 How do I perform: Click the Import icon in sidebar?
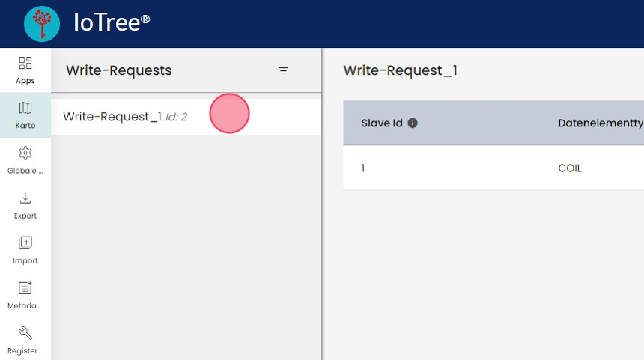pyautogui.click(x=25, y=243)
